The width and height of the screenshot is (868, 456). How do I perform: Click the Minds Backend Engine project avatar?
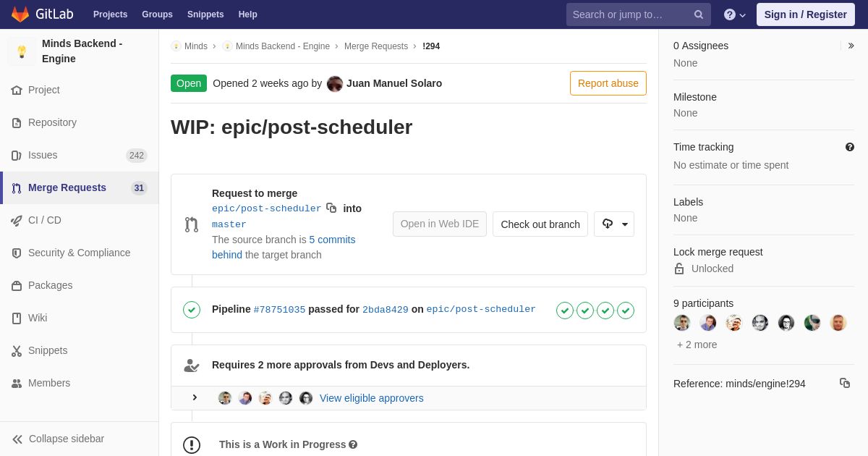point(22,51)
